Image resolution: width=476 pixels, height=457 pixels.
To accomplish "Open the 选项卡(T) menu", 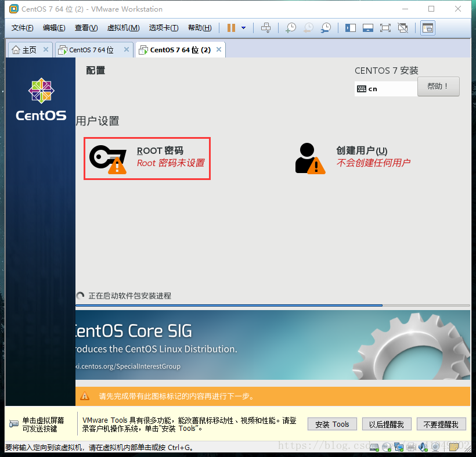I will (x=164, y=28).
